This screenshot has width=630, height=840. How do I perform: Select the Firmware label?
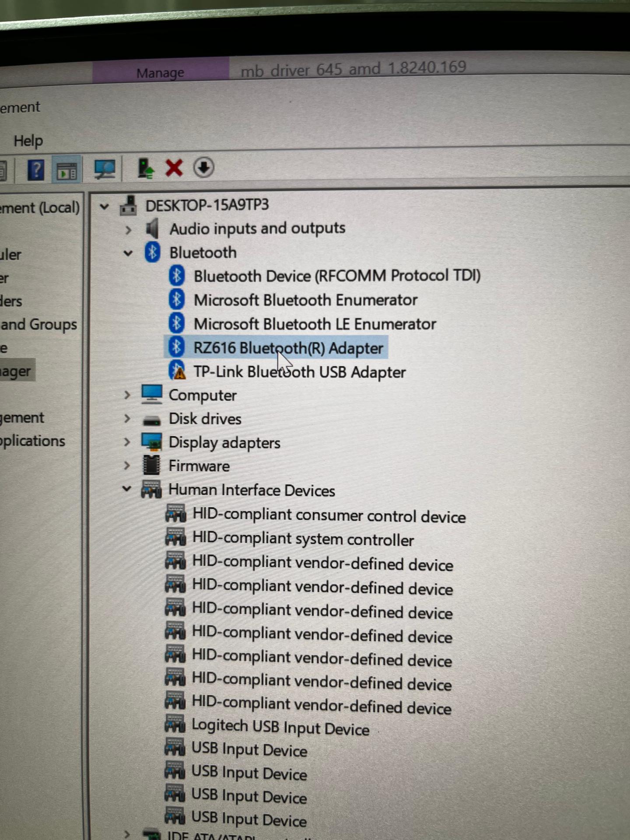(x=199, y=466)
